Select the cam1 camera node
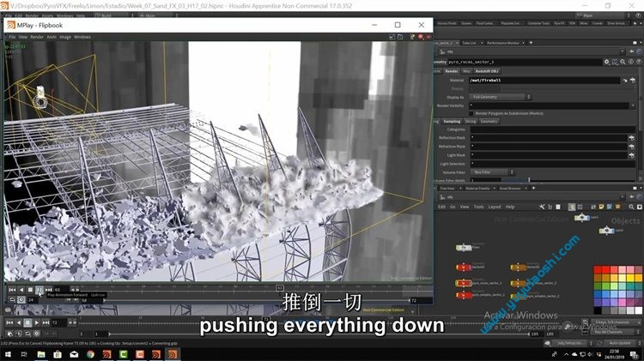This screenshot has width=644, height=361. click(x=581, y=218)
